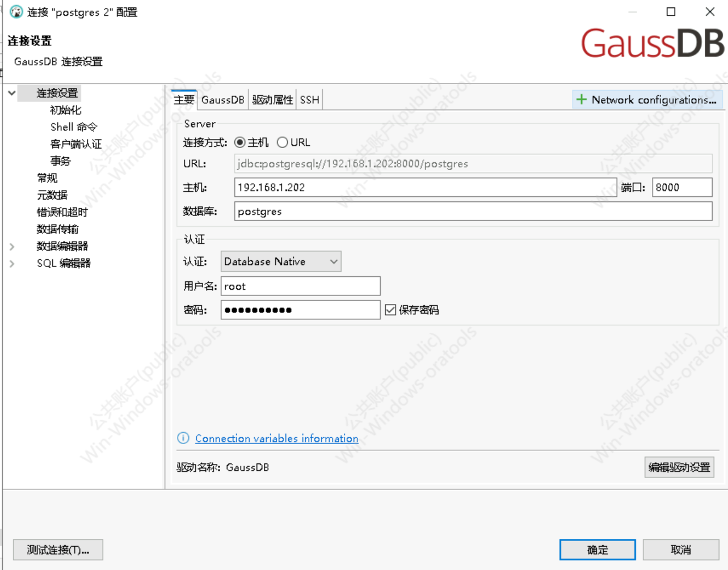Click the GaussDB logo in header
Viewport: 728px width, 570px height.
pyautogui.click(x=652, y=44)
